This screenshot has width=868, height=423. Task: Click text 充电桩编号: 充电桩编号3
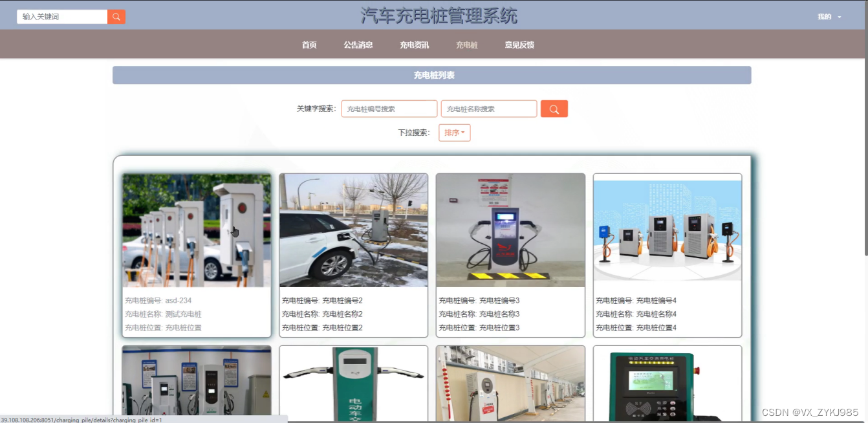click(479, 301)
